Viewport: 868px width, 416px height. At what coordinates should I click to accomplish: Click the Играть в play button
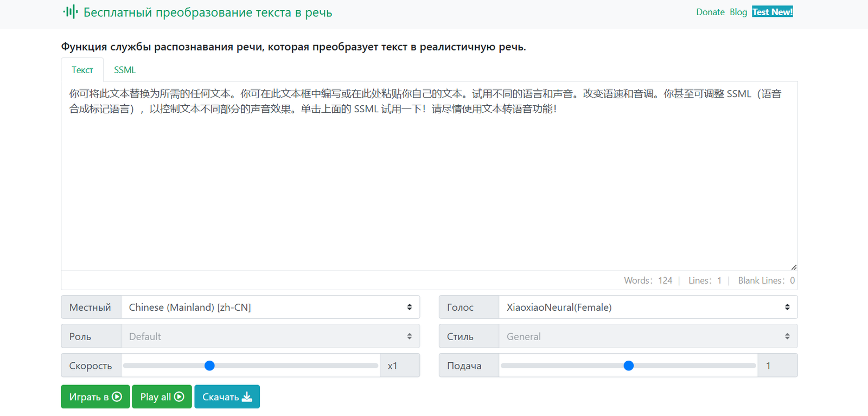click(95, 396)
